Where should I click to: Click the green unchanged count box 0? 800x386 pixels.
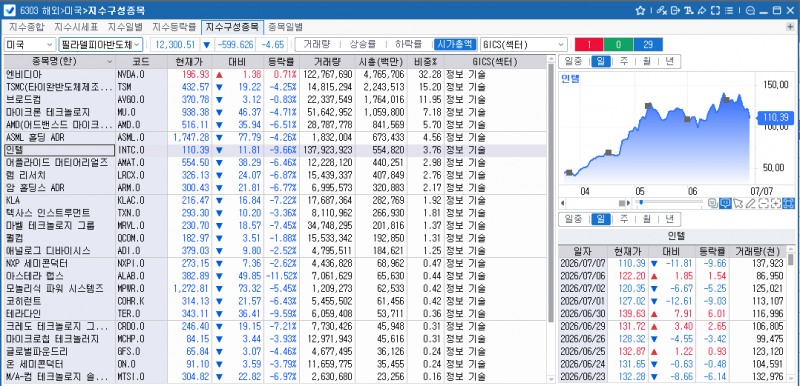pos(618,44)
